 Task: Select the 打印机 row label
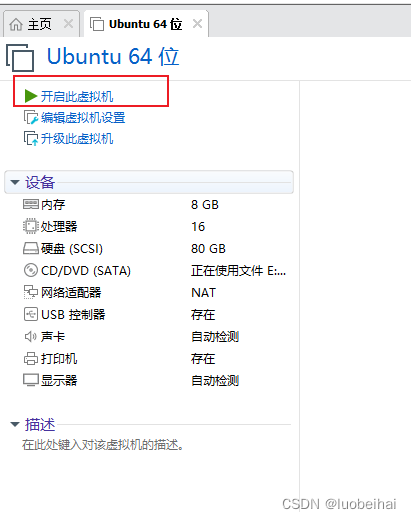click(59, 359)
